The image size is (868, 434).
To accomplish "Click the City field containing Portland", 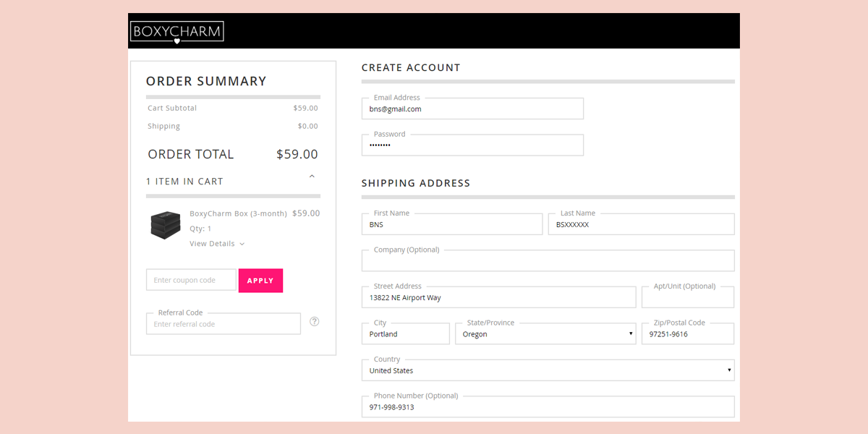I will tap(405, 334).
